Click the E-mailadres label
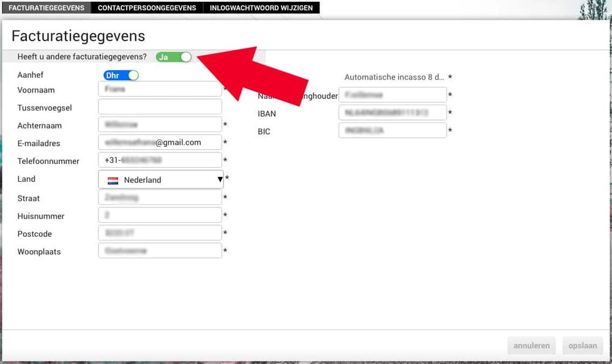The image size is (612, 364). coord(39,144)
